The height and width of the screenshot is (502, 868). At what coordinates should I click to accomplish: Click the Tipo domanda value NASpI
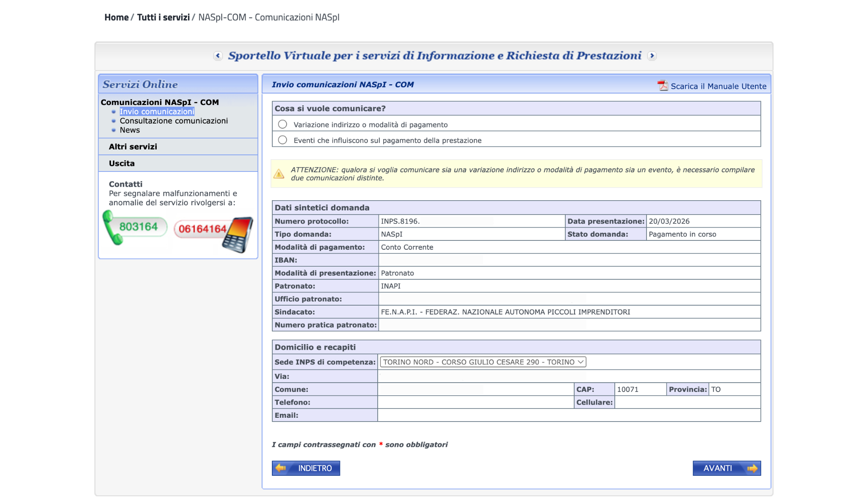point(392,234)
